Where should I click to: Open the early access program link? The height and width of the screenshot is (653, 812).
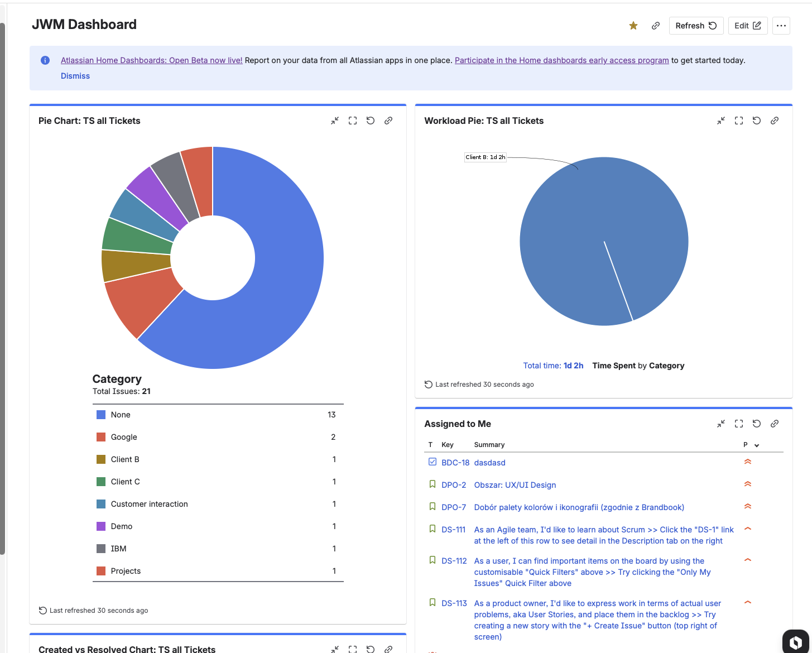point(561,60)
